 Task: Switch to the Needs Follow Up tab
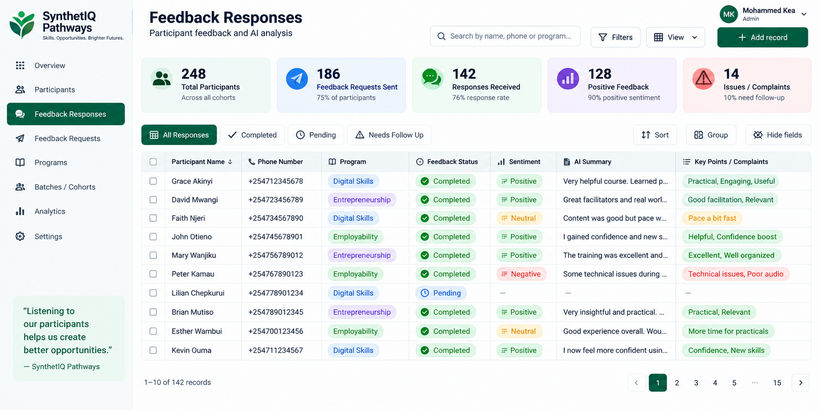point(389,135)
